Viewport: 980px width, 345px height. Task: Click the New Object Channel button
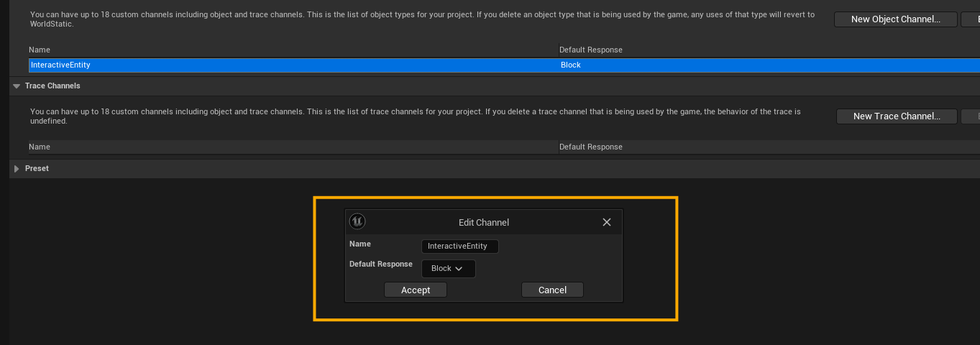[896, 19]
